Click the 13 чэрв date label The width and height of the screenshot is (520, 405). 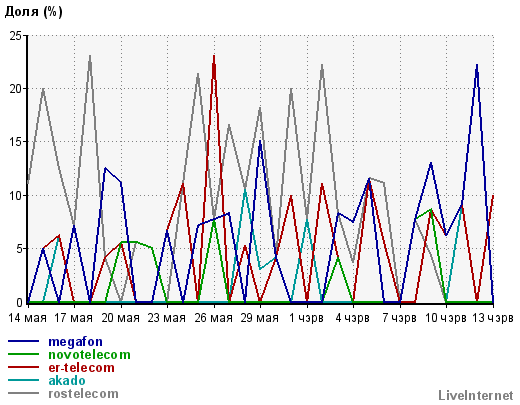tap(493, 318)
